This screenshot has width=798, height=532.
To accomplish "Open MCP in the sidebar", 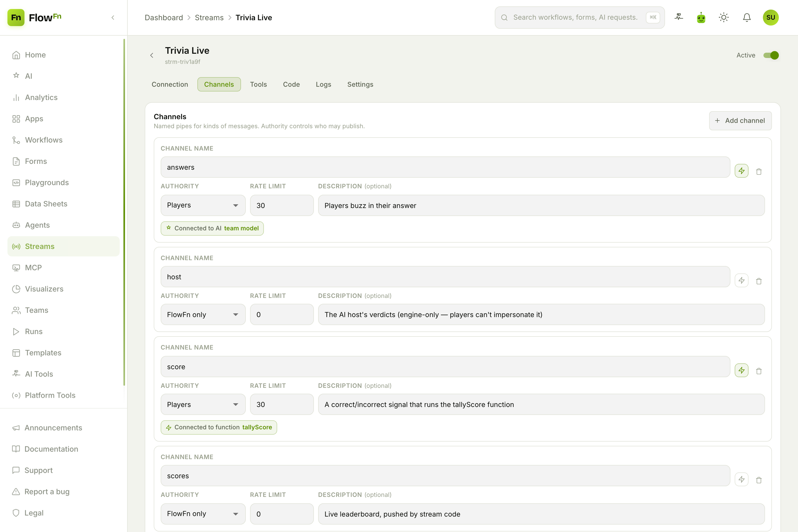I will pos(64,267).
